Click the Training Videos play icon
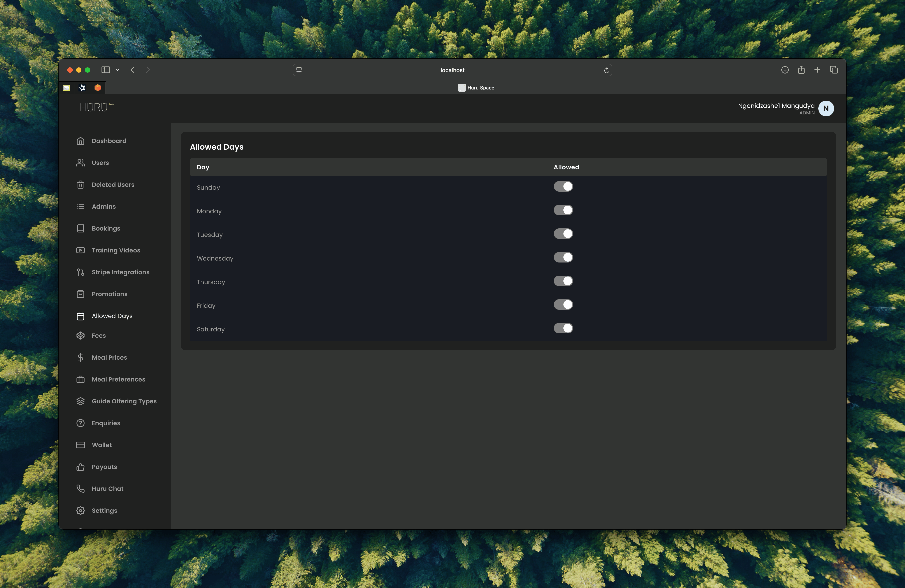 pos(80,250)
